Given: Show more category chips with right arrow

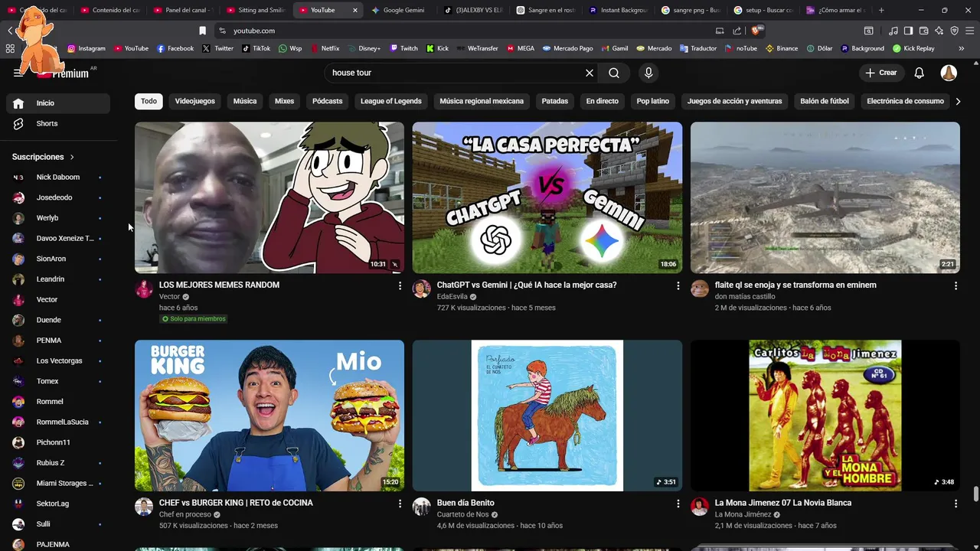Looking at the screenshot, I should (958, 101).
